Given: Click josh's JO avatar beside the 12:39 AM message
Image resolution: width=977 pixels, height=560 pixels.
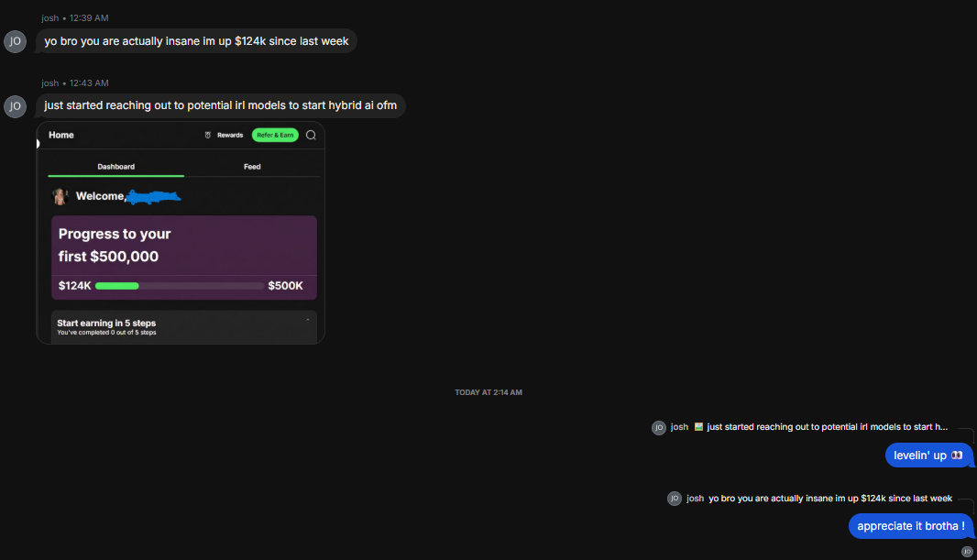Looking at the screenshot, I should pyautogui.click(x=15, y=41).
